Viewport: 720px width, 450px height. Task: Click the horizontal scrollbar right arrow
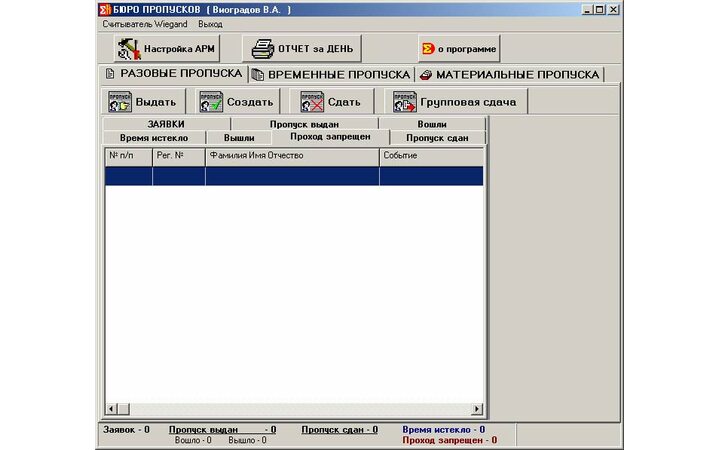click(x=477, y=409)
